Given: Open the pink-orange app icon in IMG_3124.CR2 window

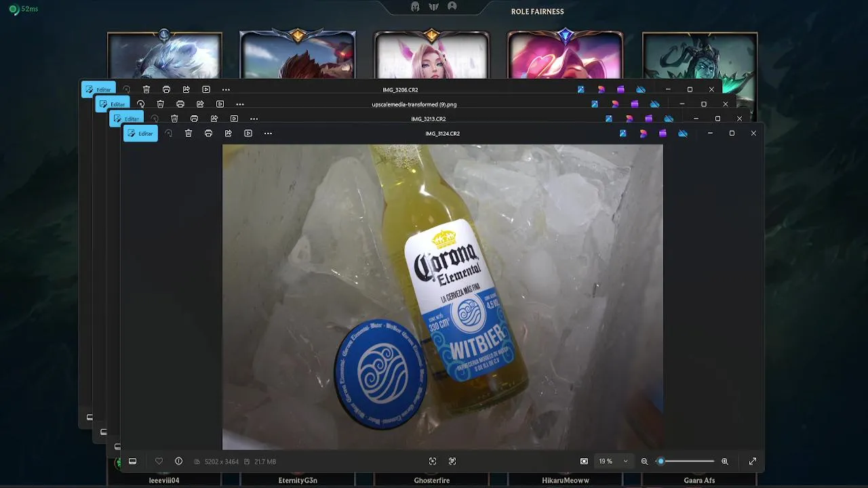Looking at the screenshot, I should tap(643, 134).
